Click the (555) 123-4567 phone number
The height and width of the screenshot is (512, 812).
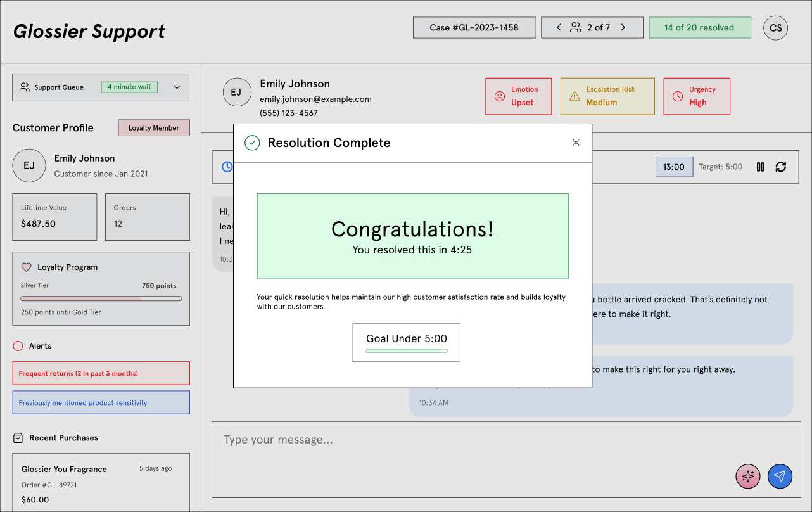[289, 113]
